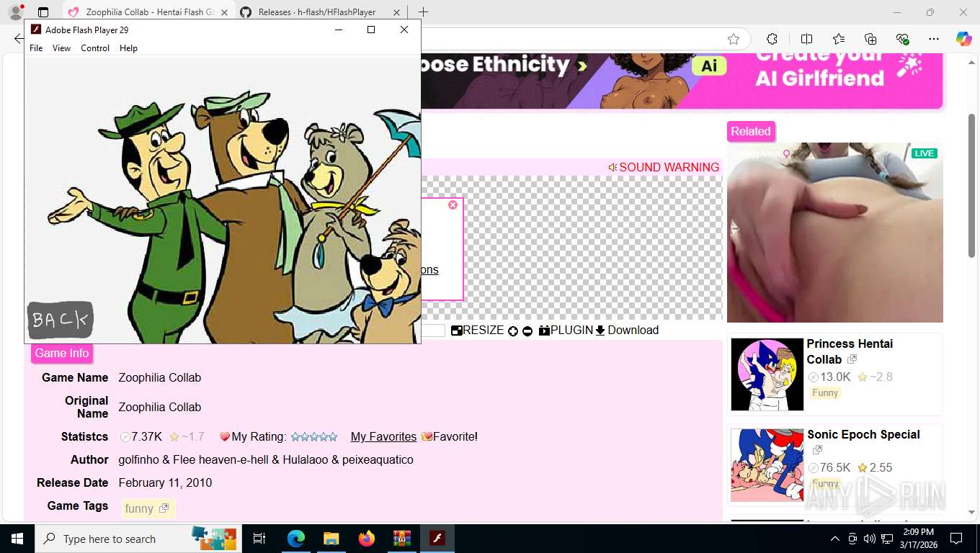Open Princess Hentai Collab in new window icon
The height and width of the screenshot is (553, 980).
852,359
